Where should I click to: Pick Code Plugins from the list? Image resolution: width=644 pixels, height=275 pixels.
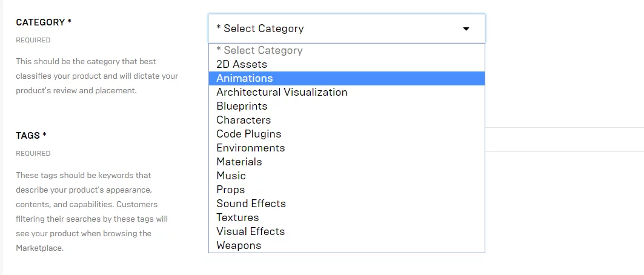click(x=249, y=134)
